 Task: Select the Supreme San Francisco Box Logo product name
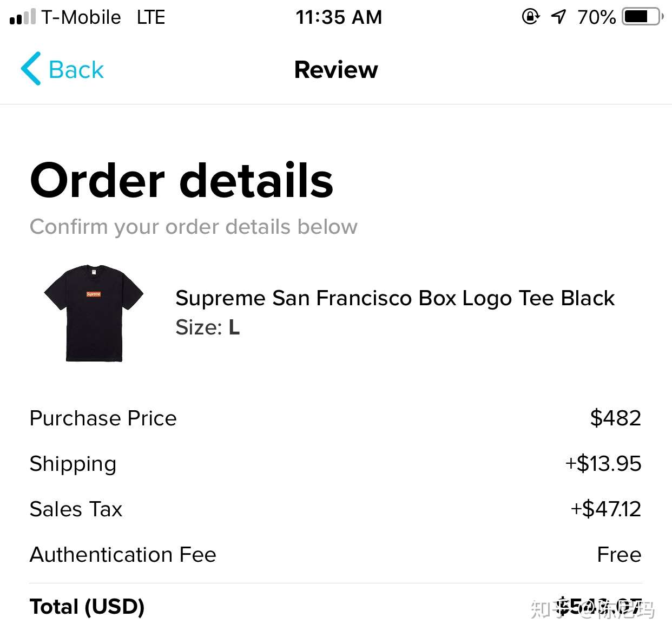point(395,298)
